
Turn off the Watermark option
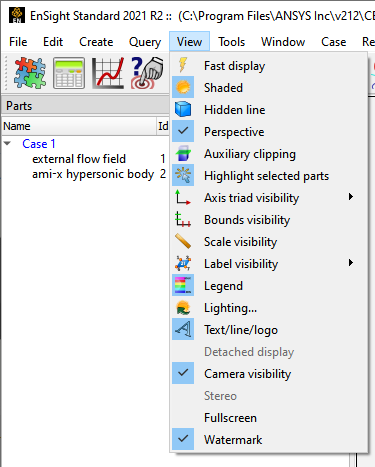coord(269,440)
